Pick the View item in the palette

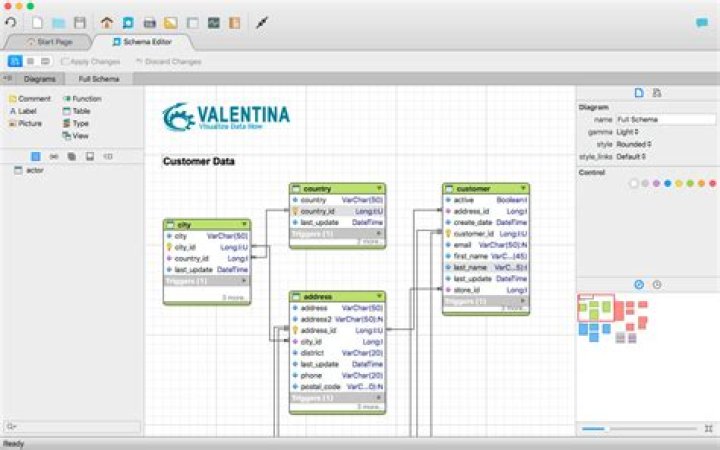(76, 136)
